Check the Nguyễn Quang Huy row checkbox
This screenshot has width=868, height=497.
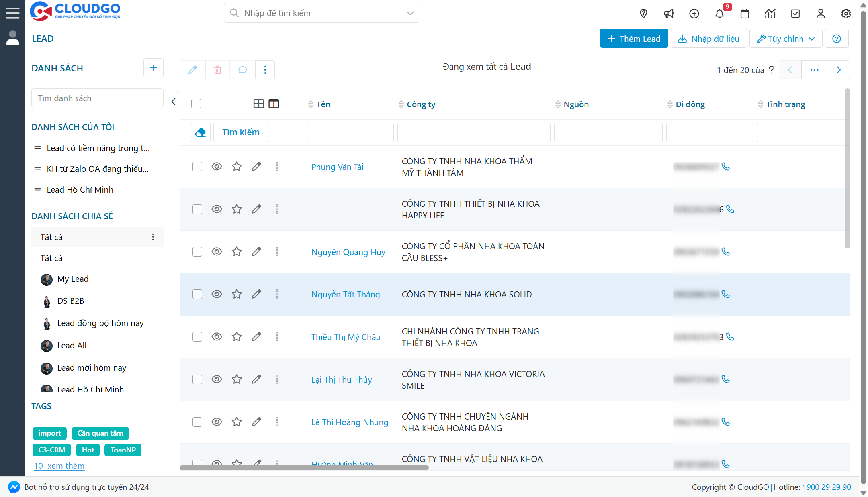click(x=197, y=252)
